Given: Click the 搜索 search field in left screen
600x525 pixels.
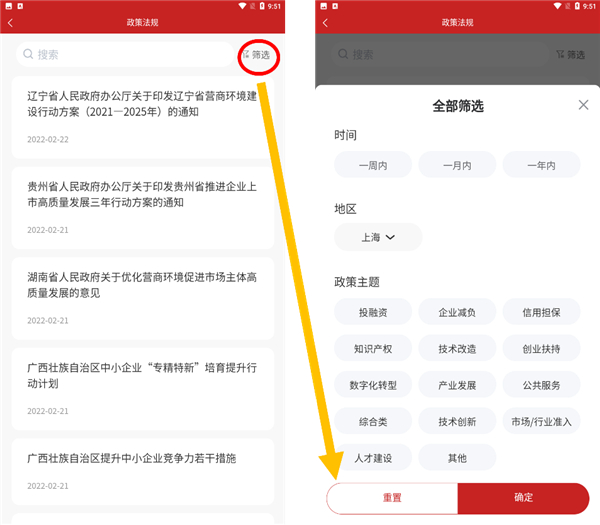Looking at the screenshot, I should (x=125, y=54).
